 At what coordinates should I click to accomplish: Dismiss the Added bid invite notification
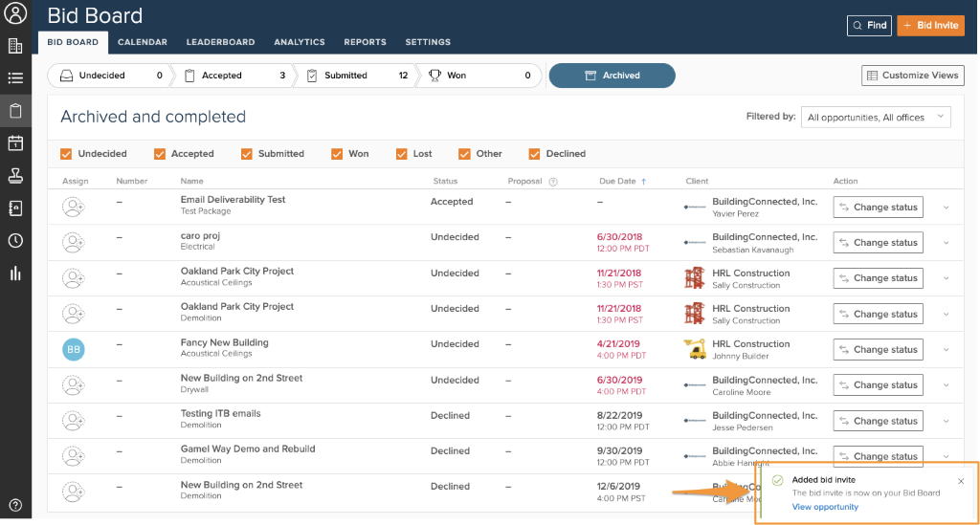pos(961,481)
